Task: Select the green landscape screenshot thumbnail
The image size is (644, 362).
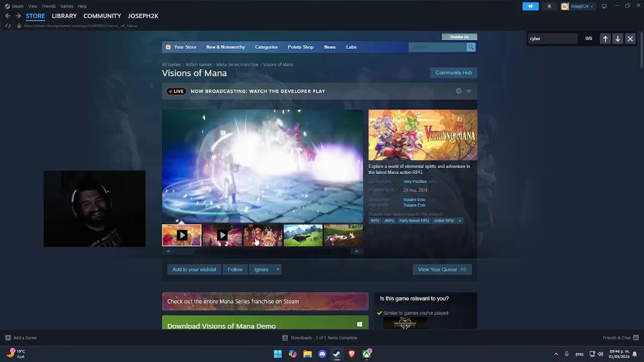Action: click(303, 235)
